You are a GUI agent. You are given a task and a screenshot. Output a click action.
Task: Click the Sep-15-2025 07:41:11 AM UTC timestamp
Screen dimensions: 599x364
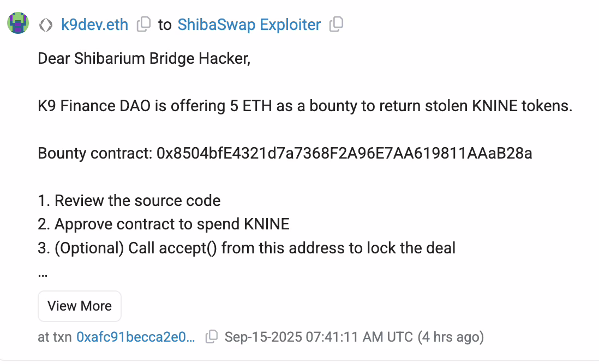(x=319, y=337)
